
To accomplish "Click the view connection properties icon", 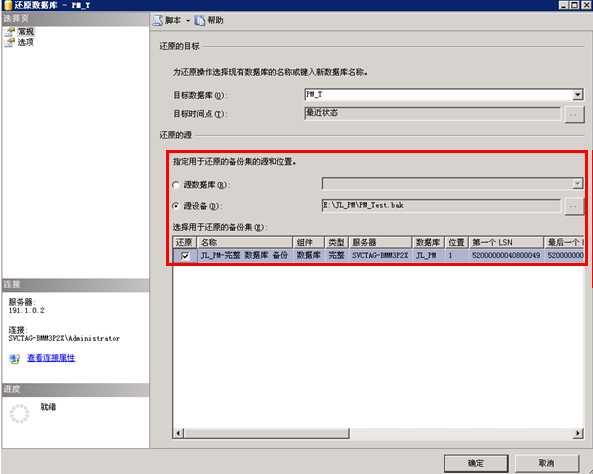I will coord(14,358).
